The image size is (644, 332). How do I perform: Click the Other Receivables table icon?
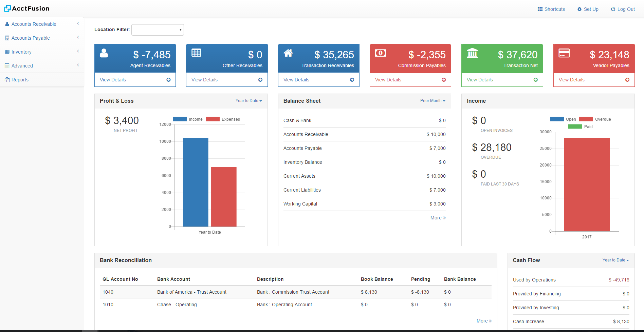pos(196,53)
